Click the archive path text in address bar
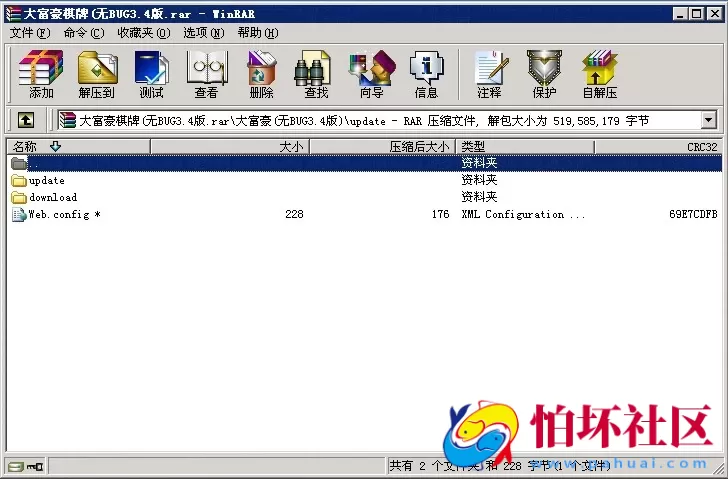Viewport: 728px width, 479px height. pyautogui.click(x=364, y=121)
